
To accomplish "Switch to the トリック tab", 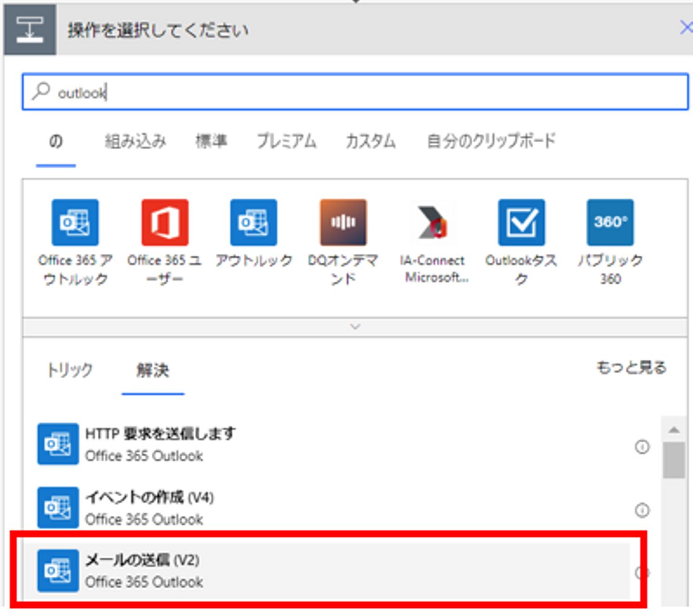I will tap(70, 370).
